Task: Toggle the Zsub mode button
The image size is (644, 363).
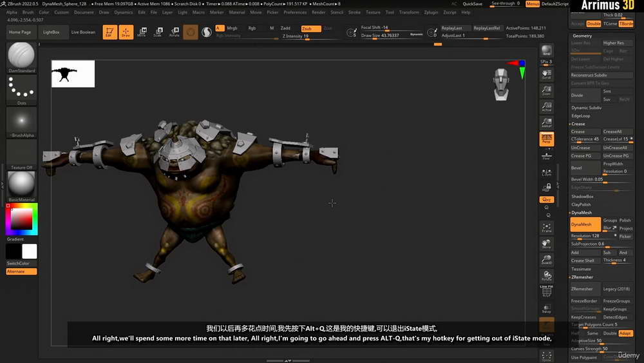Action: [x=311, y=28]
